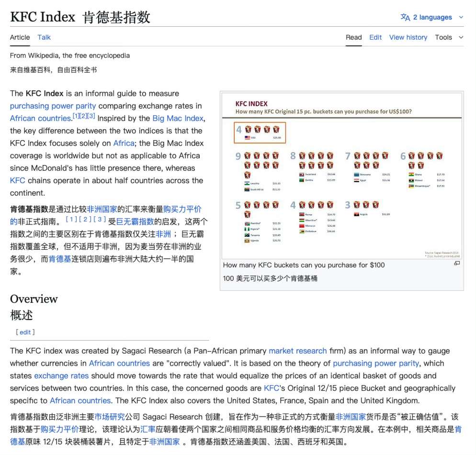Click the 来自维基百科，自由百科全书 tagline
This screenshot has width=476, height=455.
54,70
